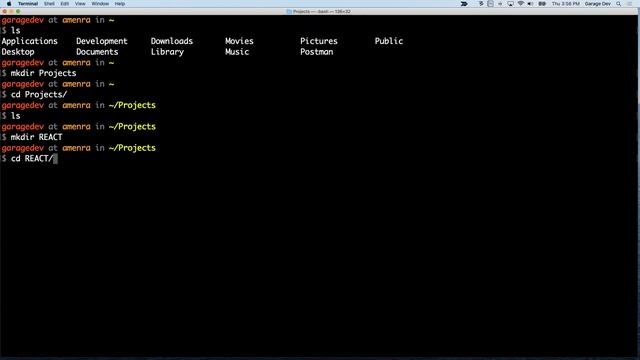Image resolution: width=640 pixels, height=360 pixels.
Task: Open the Wi-Fi status menu
Action: (x=520, y=4)
